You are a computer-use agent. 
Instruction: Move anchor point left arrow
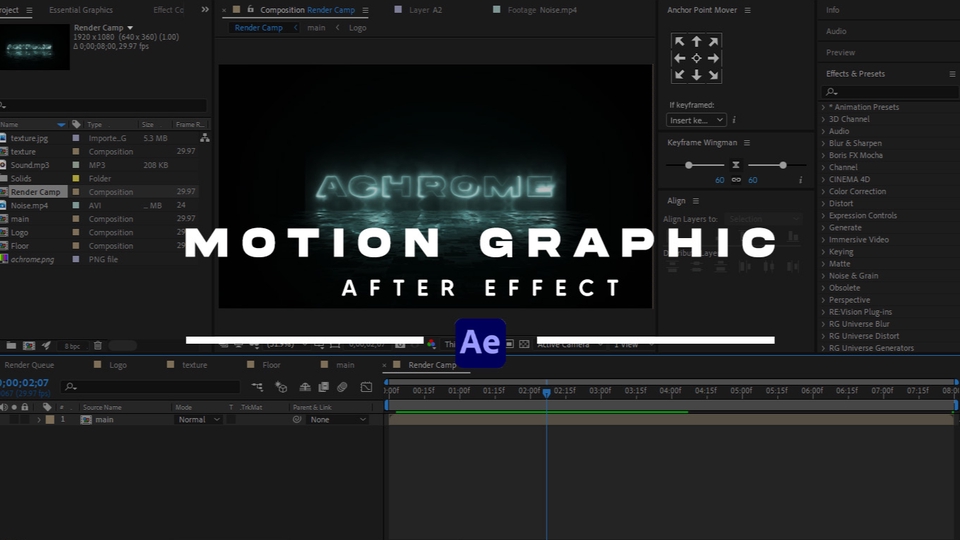679,58
